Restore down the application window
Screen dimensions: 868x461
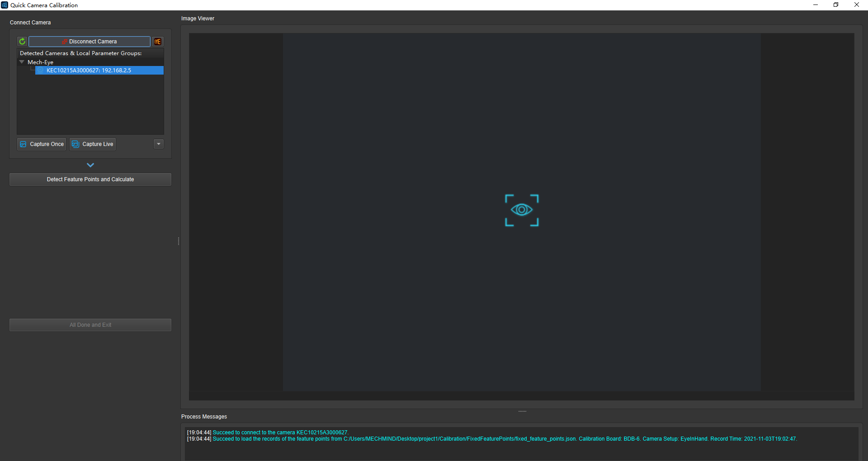836,5
